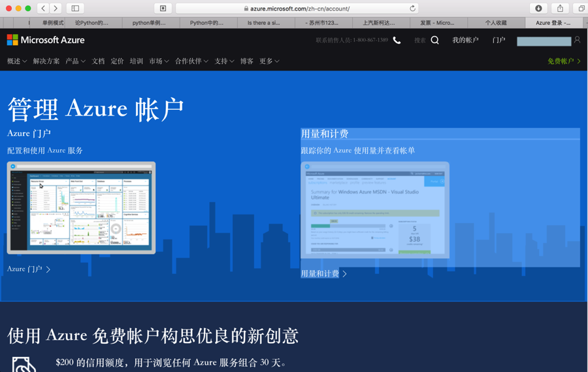
Task: Click the 搜索 search field text
Action: click(419, 40)
